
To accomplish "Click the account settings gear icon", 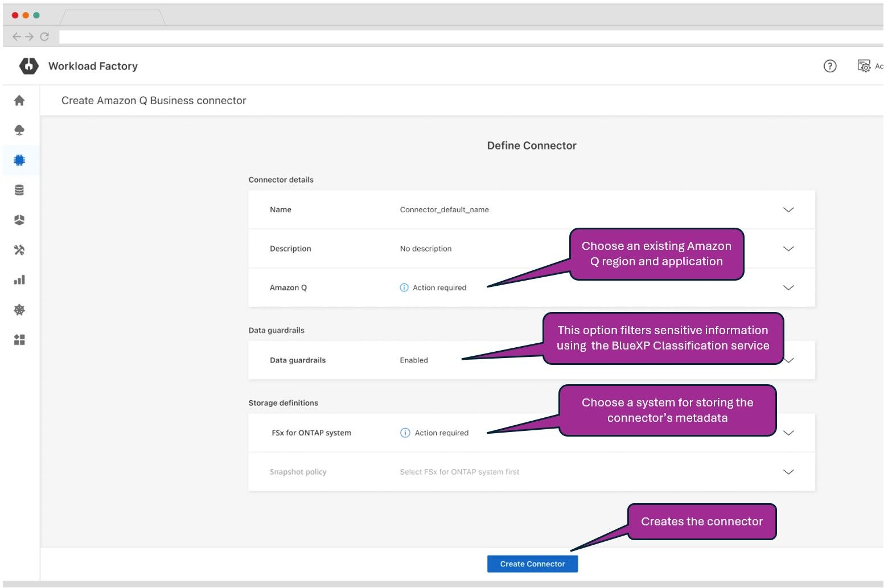I will coord(864,67).
